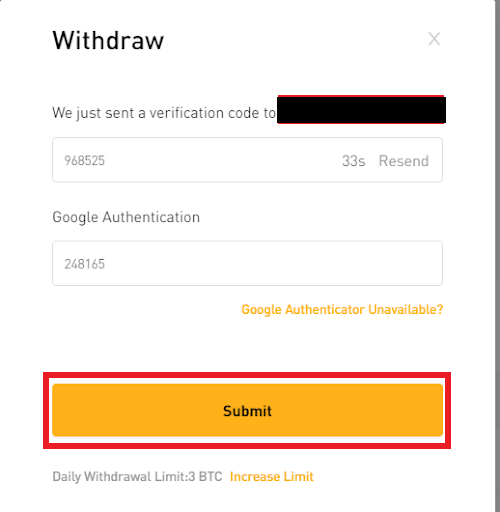Click the blacked-out email address block
Screen dimensions: 500x512
[361, 109]
